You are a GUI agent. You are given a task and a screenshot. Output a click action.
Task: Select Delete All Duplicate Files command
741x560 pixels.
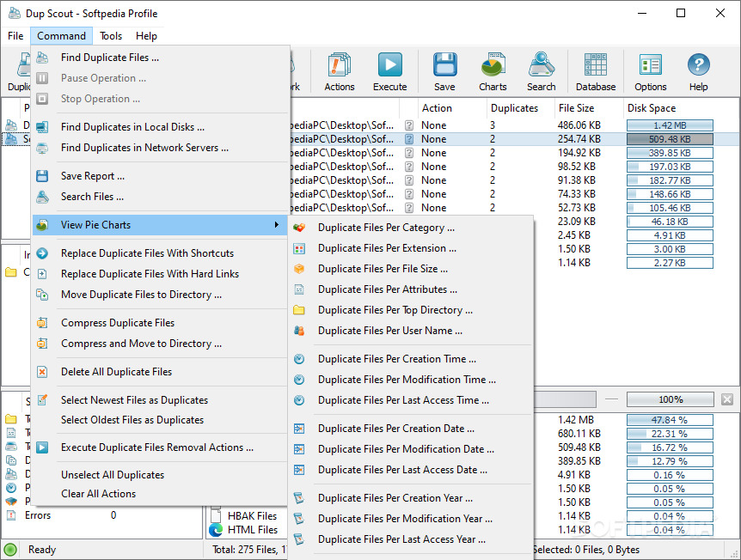[126, 372]
